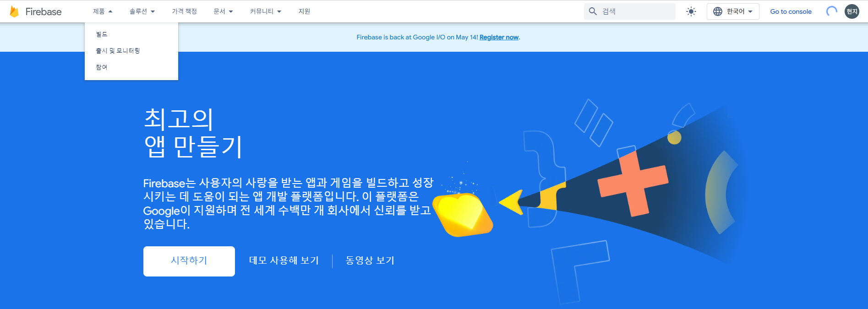Expand the 솔루션 menu
The height and width of the screenshot is (309, 868).
coord(142,11)
